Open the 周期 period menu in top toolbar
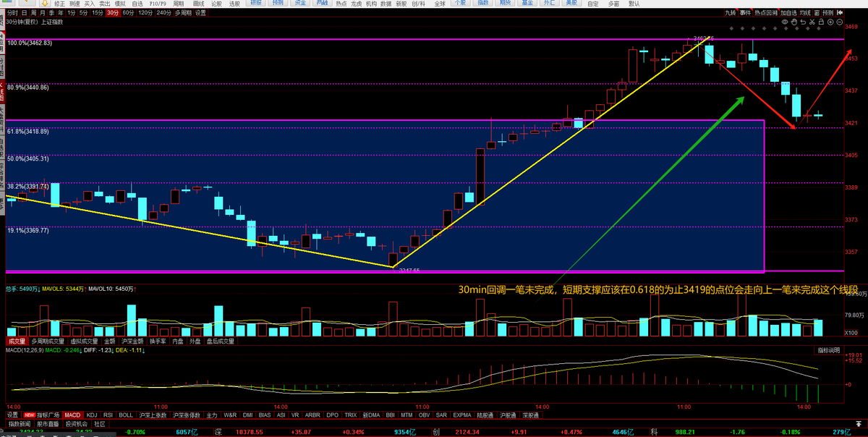Viewport: 868px width, 437px height. click(178, 4)
